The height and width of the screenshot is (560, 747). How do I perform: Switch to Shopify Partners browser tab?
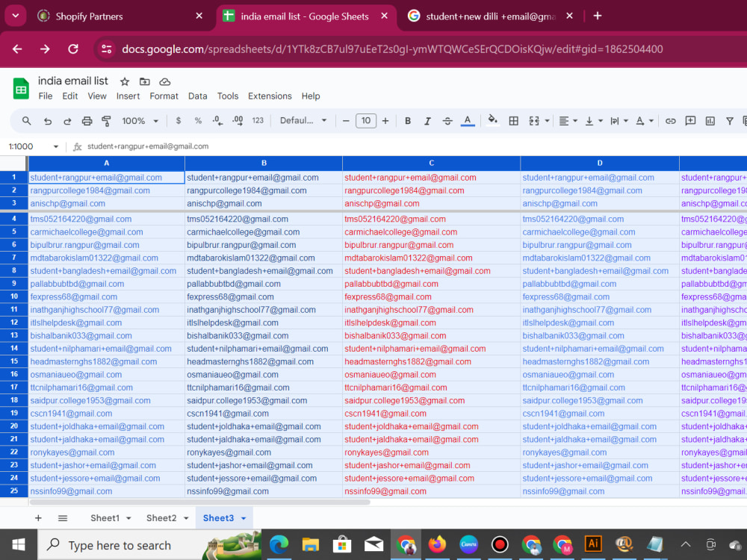[120, 16]
